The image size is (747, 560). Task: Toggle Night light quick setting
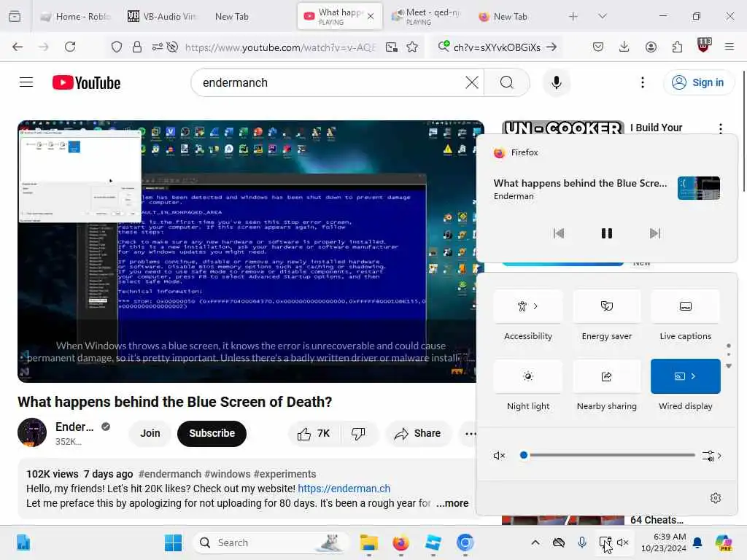(528, 376)
